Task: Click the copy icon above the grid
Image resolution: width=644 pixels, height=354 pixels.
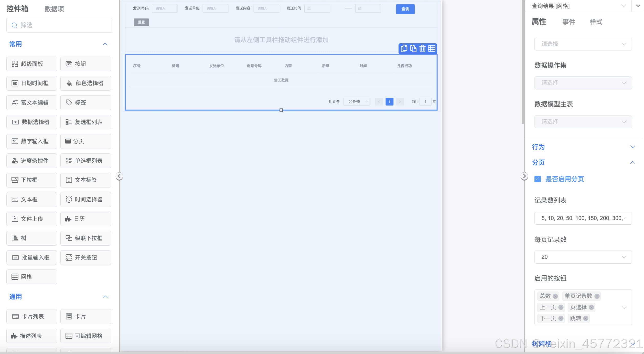Action: pos(404,49)
